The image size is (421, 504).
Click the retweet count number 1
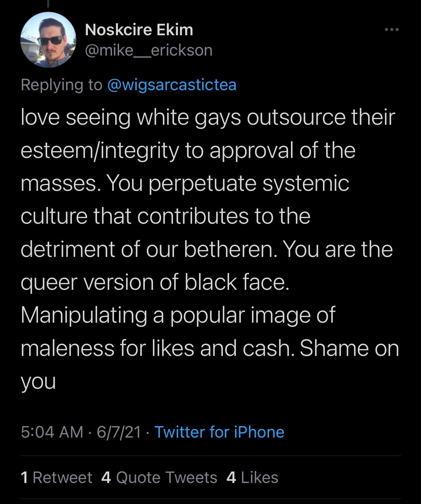[x=24, y=478]
